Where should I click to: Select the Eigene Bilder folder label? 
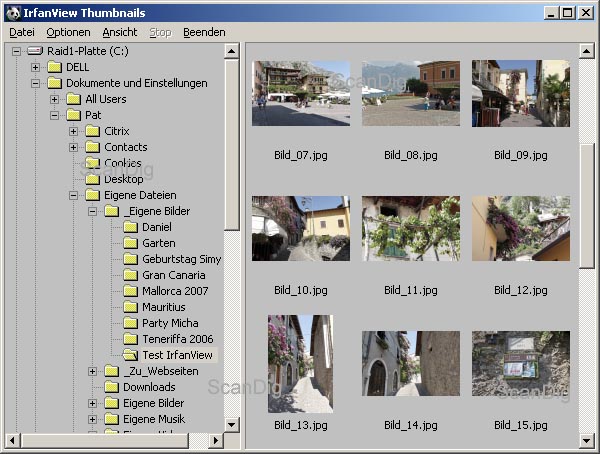pos(153,403)
